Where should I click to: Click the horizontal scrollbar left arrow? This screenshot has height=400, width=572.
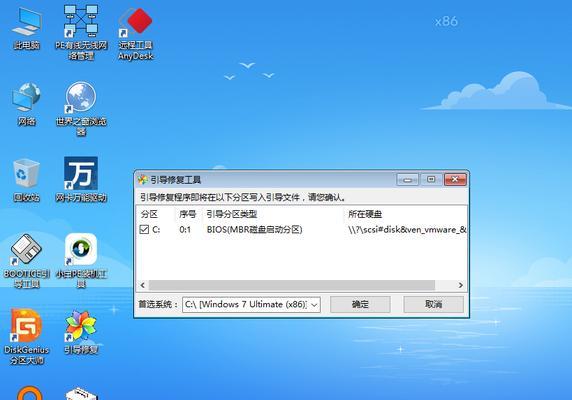click(x=143, y=285)
